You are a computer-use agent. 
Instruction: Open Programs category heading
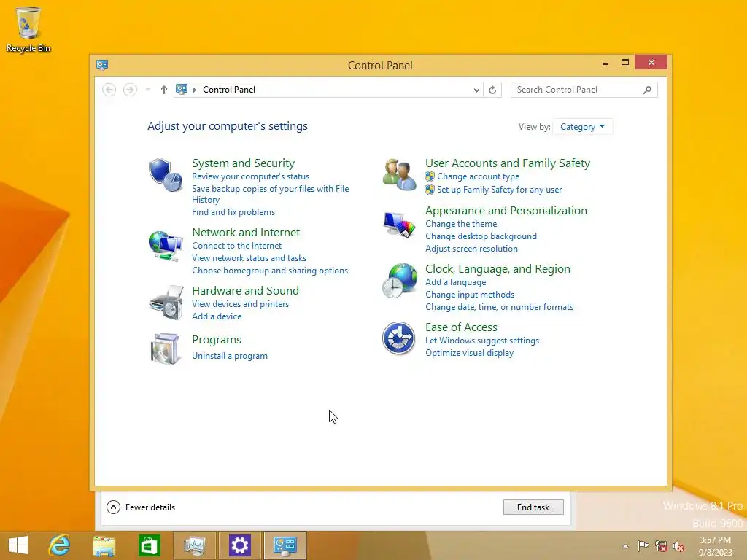click(x=216, y=340)
